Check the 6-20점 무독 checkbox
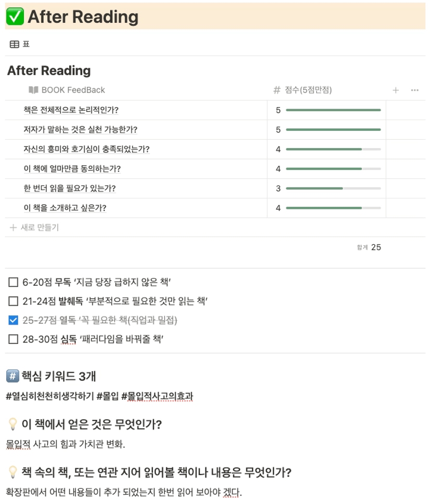This screenshot has width=430, height=504. (x=13, y=282)
